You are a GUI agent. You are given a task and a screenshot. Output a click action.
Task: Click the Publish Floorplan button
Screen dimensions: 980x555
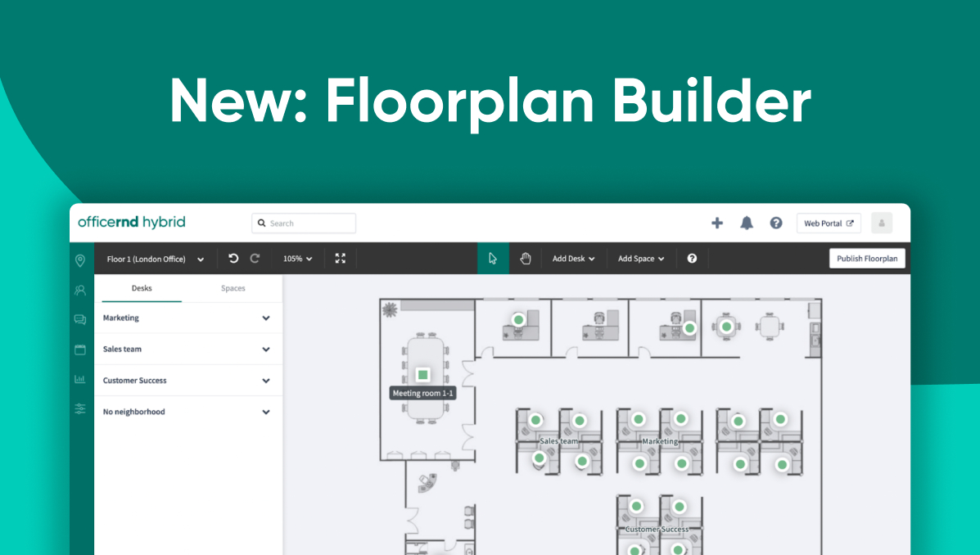tap(867, 258)
